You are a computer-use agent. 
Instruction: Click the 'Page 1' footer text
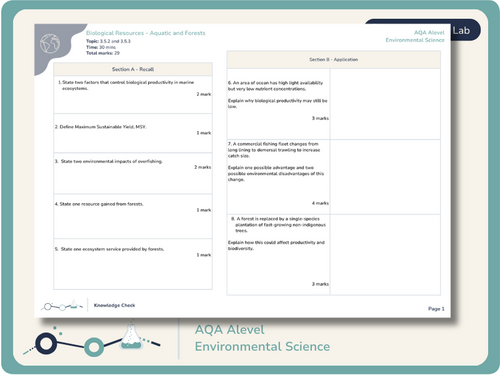point(436,309)
